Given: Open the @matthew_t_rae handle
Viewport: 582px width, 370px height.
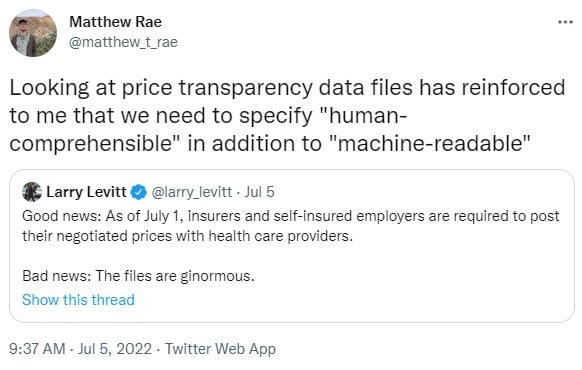Looking at the screenshot, I should point(123,42).
